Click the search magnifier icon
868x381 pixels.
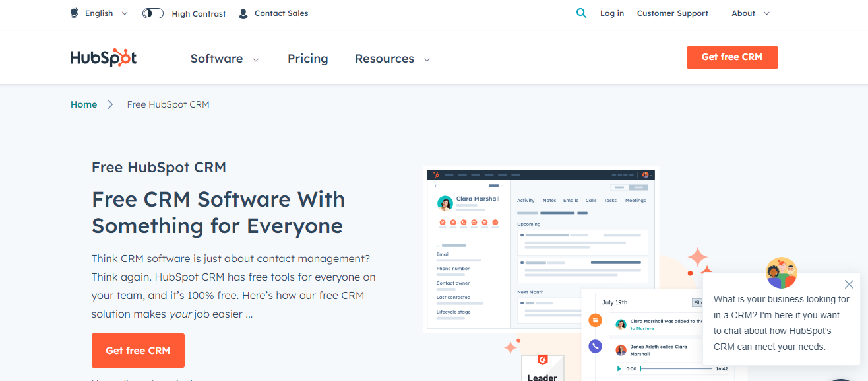[x=581, y=13]
